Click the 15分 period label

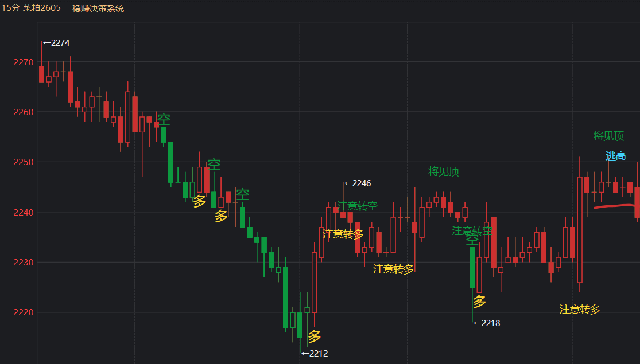click(10, 8)
